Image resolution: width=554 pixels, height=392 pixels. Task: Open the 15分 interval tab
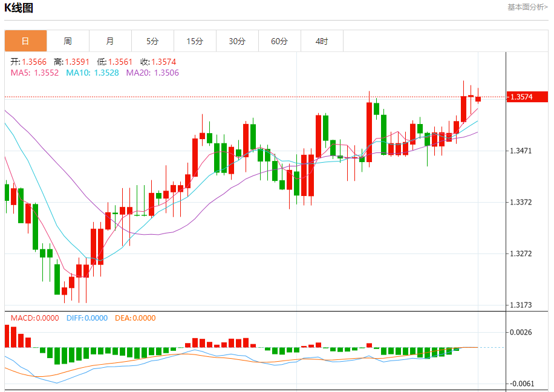coord(195,41)
